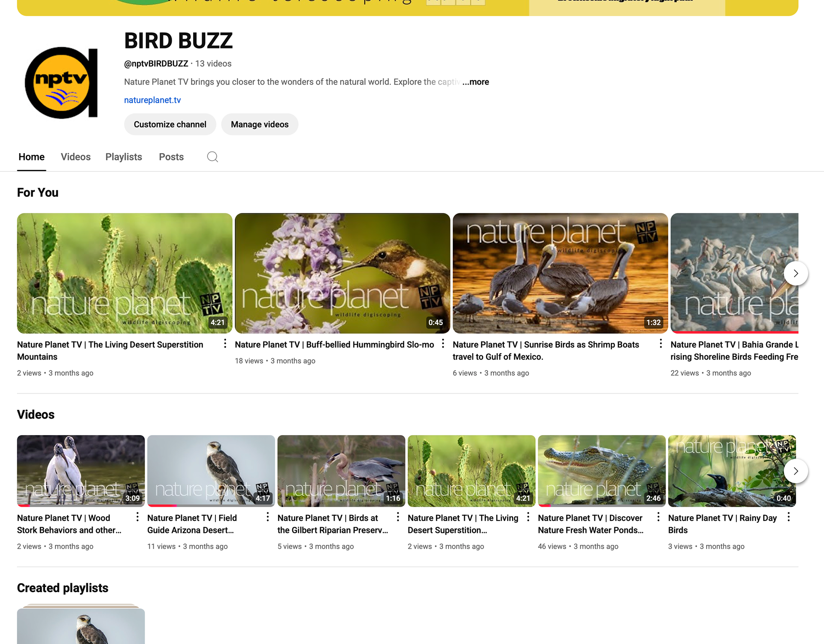This screenshot has height=644, width=824.
Task: Open three-dot menu for Field Guide Arizona video
Action: 267,517
